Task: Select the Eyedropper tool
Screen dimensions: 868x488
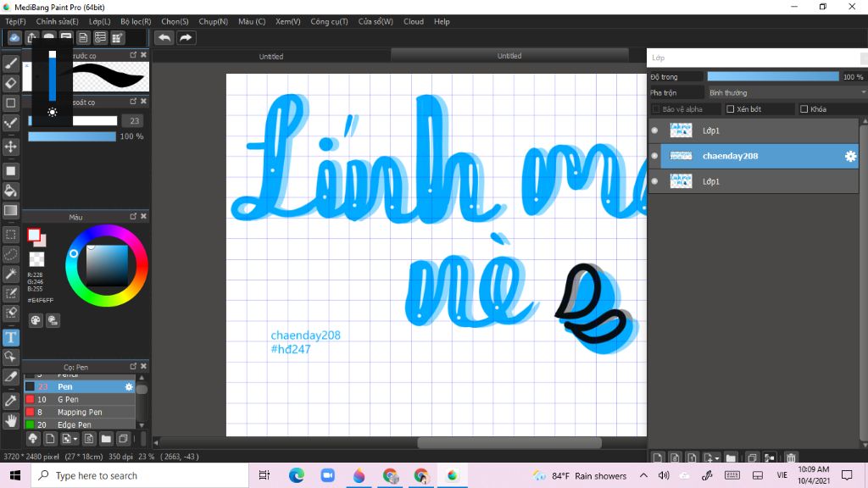Action: (x=10, y=401)
